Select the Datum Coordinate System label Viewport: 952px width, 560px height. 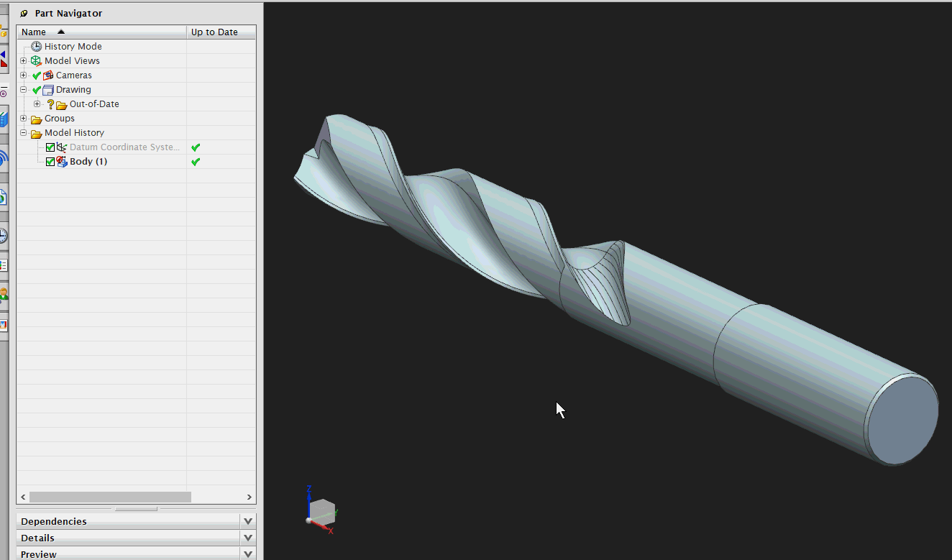click(125, 147)
